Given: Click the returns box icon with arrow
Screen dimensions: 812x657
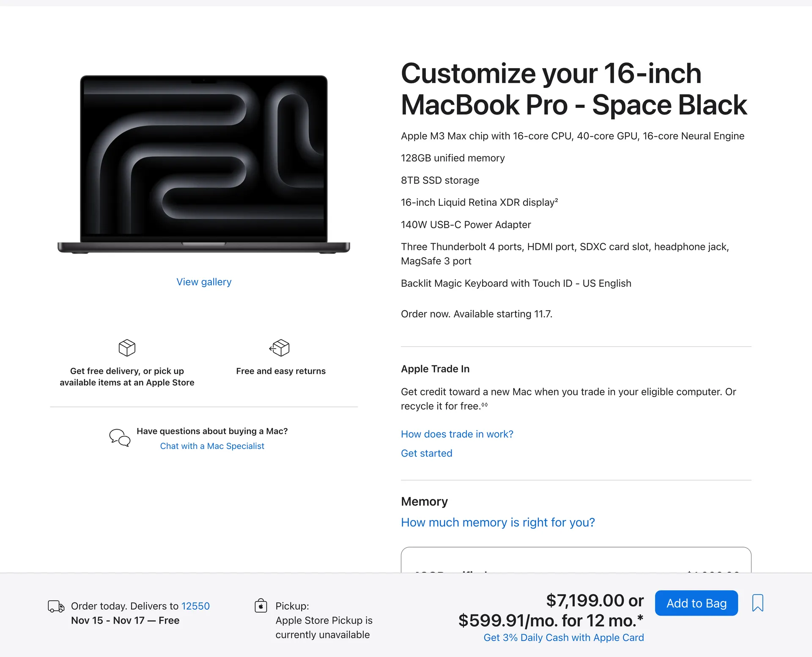Looking at the screenshot, I should (x=280, y=348).
